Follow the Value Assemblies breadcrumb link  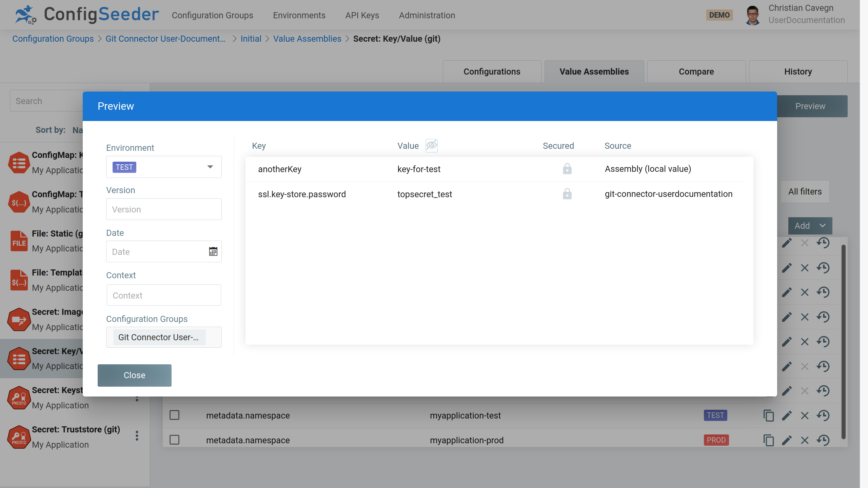tap(307, 39)
